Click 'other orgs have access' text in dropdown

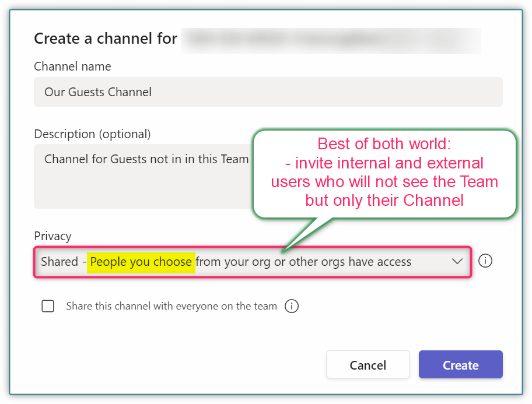[350, 262]
